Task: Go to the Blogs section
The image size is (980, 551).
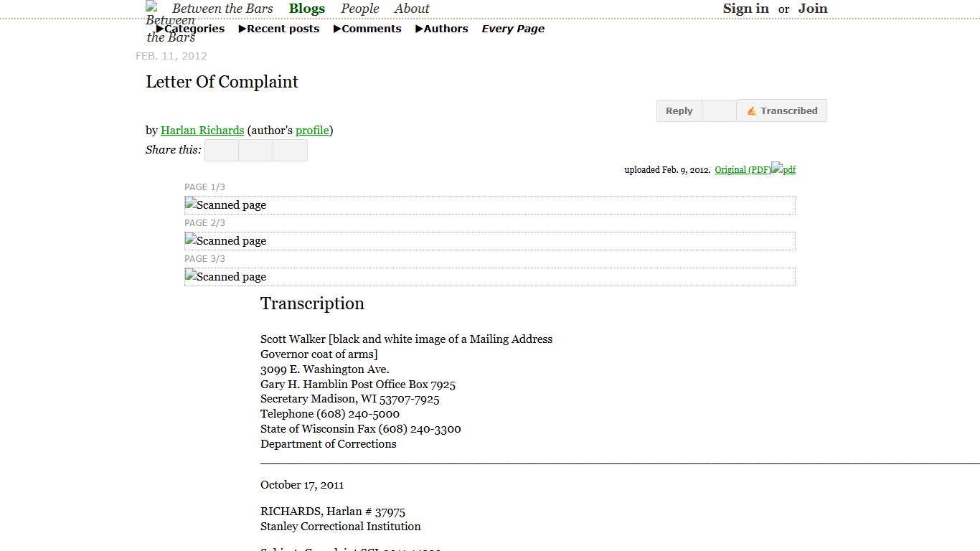Action: [x=307, y=9]
